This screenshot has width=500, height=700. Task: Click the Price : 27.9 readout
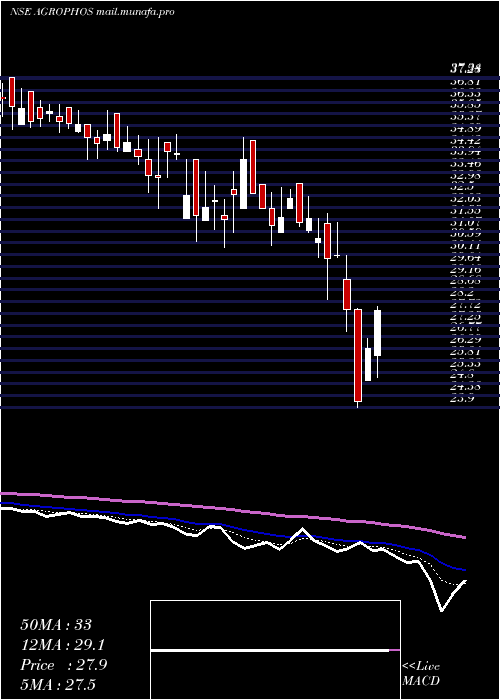coord(63,665)
